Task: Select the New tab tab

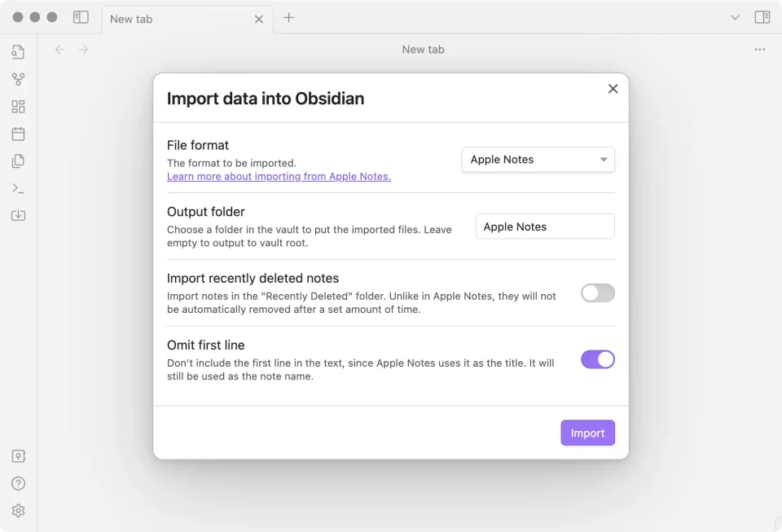Action: click(x=187, y=20)
